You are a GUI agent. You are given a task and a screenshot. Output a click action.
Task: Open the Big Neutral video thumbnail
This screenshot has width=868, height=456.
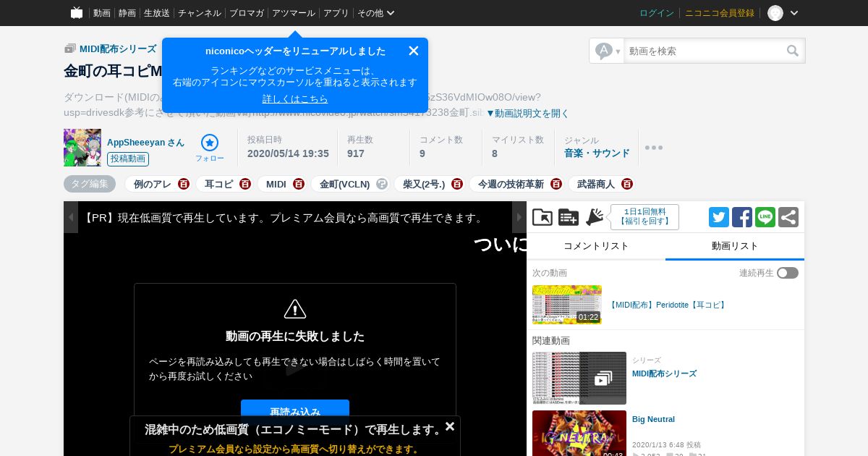579,433
